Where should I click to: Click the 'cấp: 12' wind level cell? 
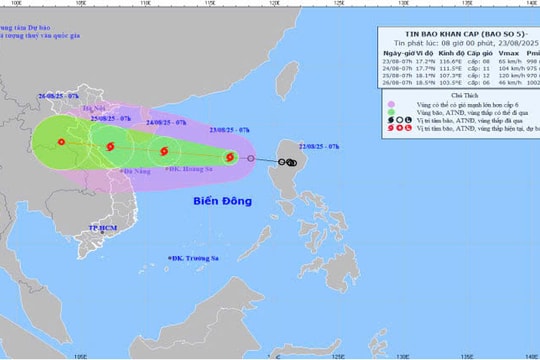tap(478, 75)
